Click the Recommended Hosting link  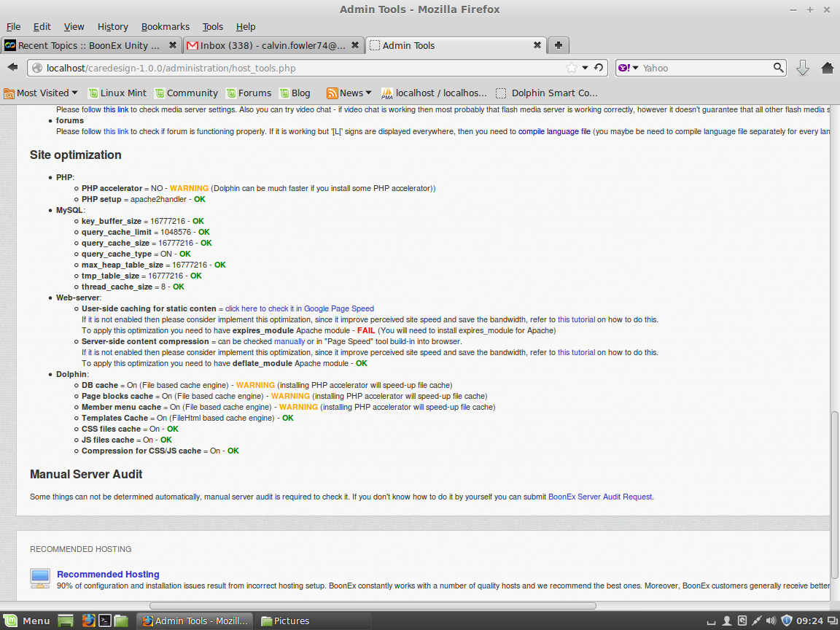coord(108,574)
